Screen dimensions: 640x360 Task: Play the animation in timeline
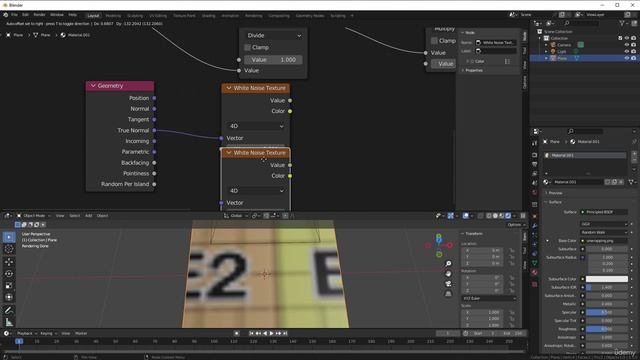pos(271,333)
